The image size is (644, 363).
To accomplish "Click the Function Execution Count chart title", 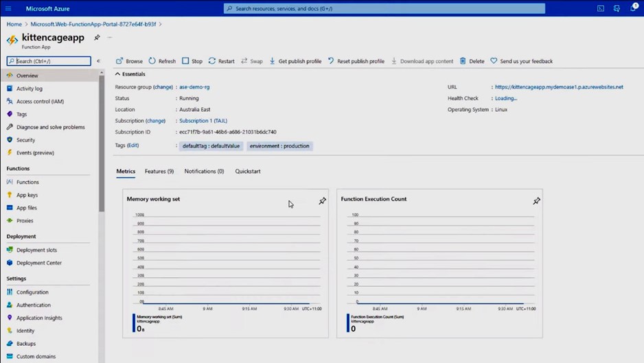I will coord(373,199).
